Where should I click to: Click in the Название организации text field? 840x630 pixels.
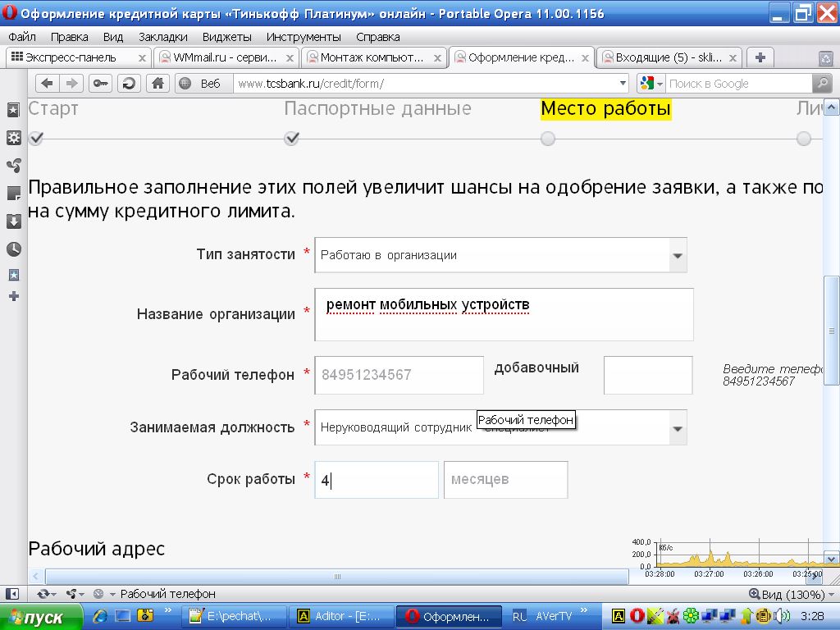click(x=504, y=314)
